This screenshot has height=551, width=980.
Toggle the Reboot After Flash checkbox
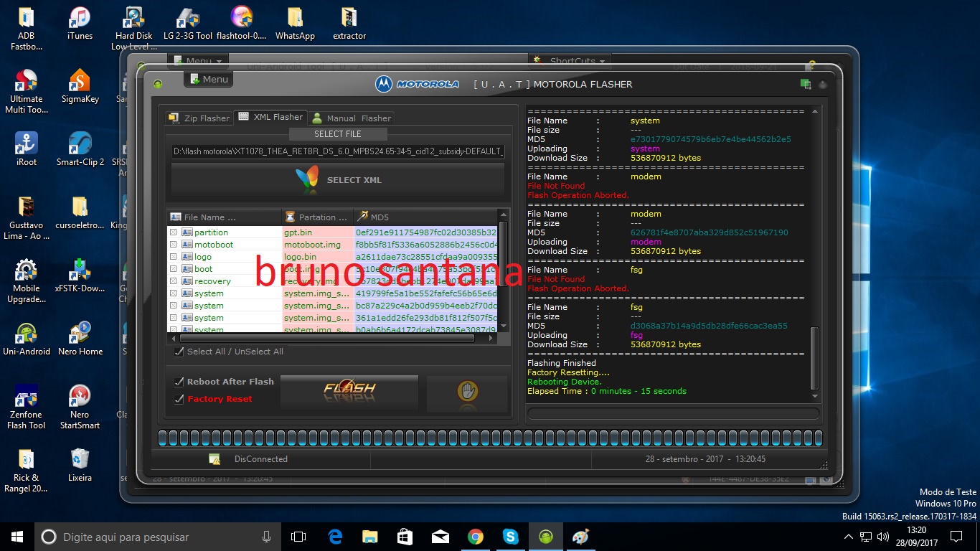pyautogui.click(x=179, y=382)
